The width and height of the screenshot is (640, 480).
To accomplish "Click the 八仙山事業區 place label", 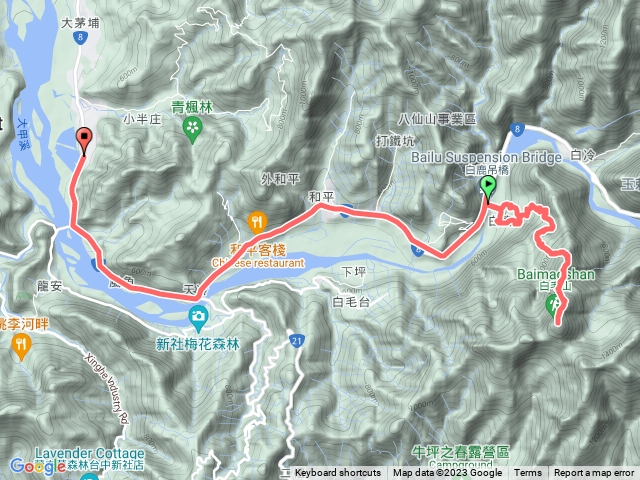I will (437, 119).
